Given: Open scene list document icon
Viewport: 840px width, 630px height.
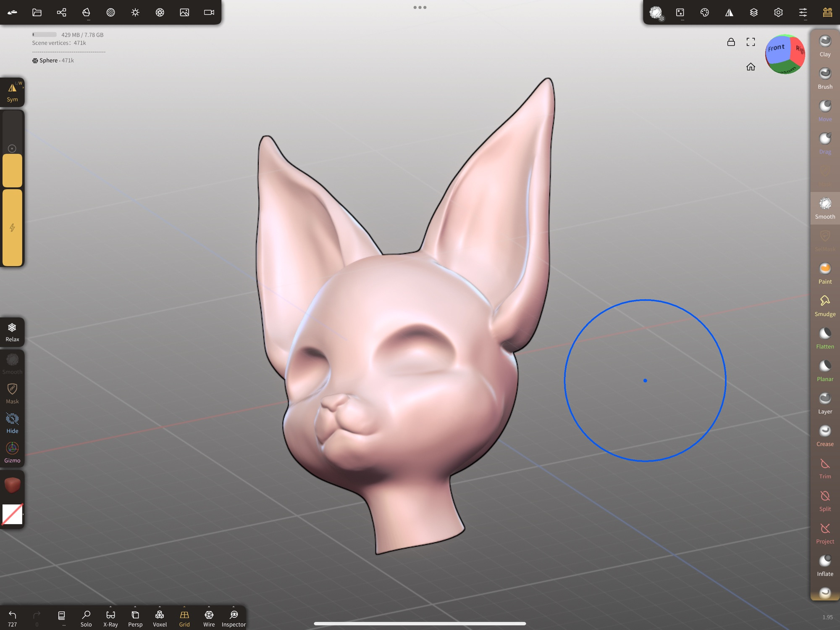Looking at the screenshot, I should pyautogui.click(x=61, y=616).
